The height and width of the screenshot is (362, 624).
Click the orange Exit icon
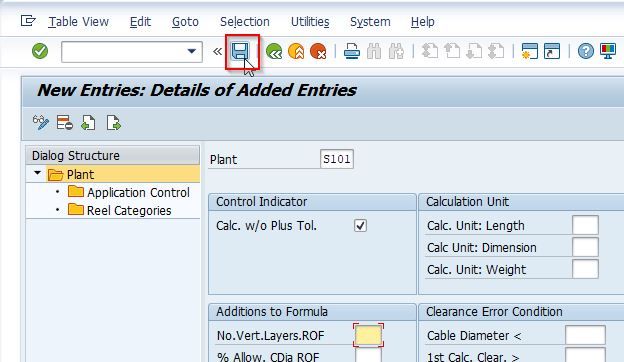click(x=296, y=51)
